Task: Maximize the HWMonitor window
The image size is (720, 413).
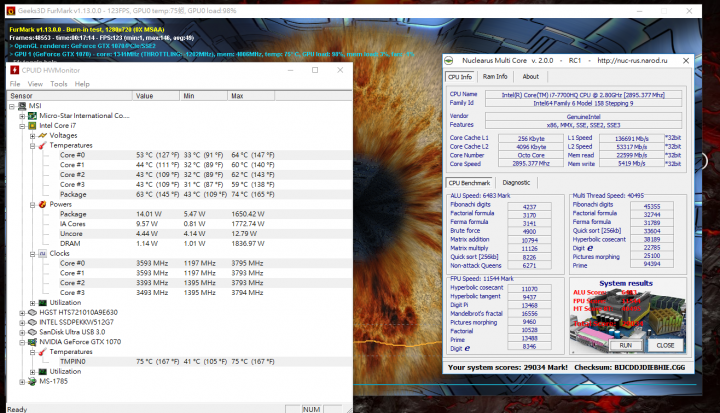Action: pos(315,70)
